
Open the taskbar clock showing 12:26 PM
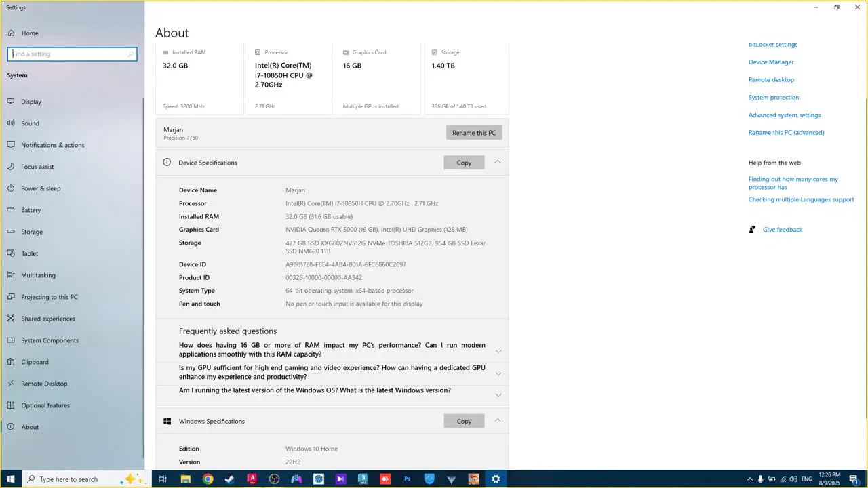830,479
